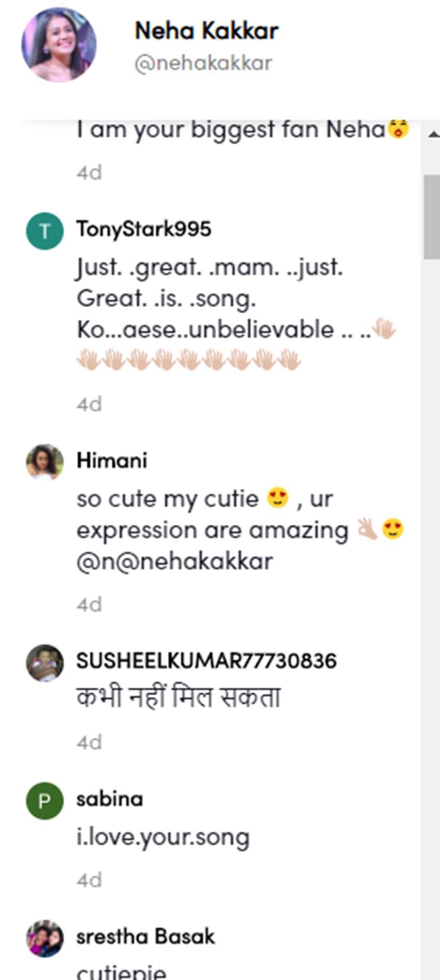The image size is (440, 980).
Task: Click sabina's green P avatar
Action: [x=45, y=801]
